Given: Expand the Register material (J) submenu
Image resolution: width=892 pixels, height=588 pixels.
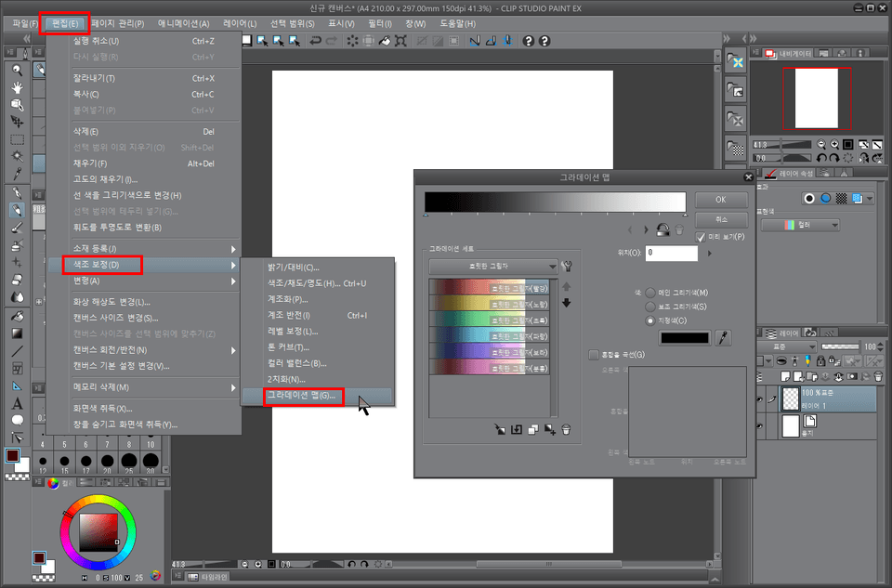Looking at the screenshot, I should (x=233, y=249).
